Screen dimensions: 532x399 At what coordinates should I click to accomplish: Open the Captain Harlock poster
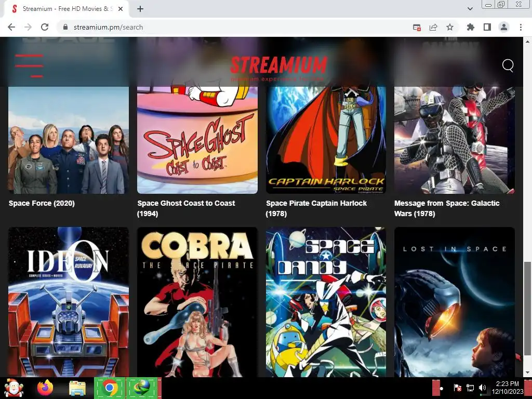(326, 140)
